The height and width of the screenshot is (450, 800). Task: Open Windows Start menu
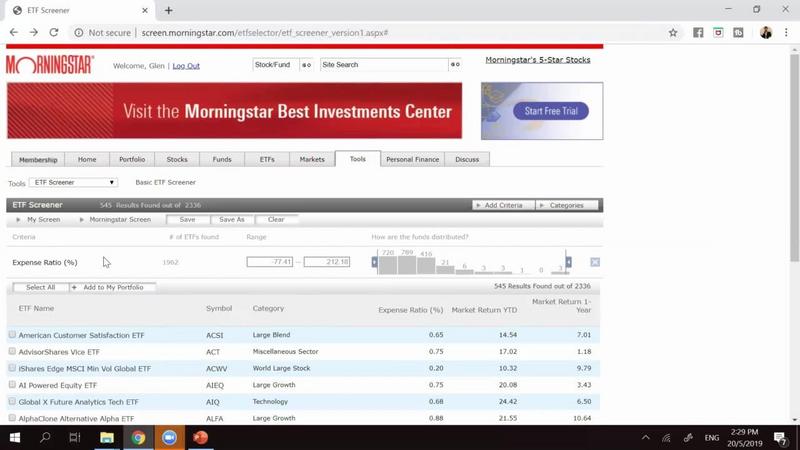click(15, 438)
